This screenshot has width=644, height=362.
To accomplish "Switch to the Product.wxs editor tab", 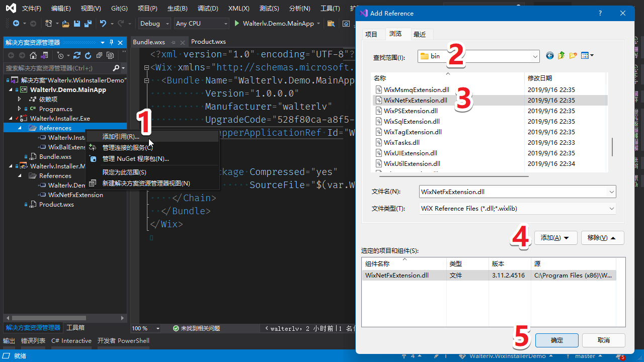I will 208,42.
